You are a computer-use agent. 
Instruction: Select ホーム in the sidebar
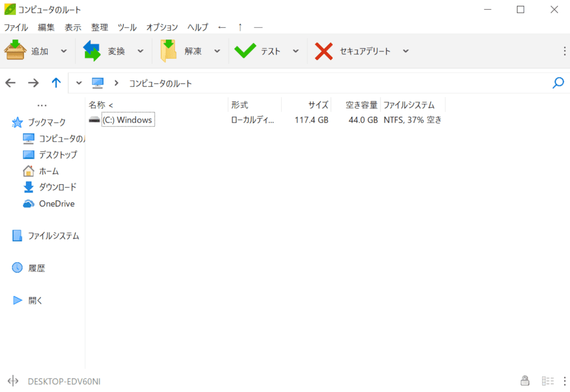(x=41, y=171)
